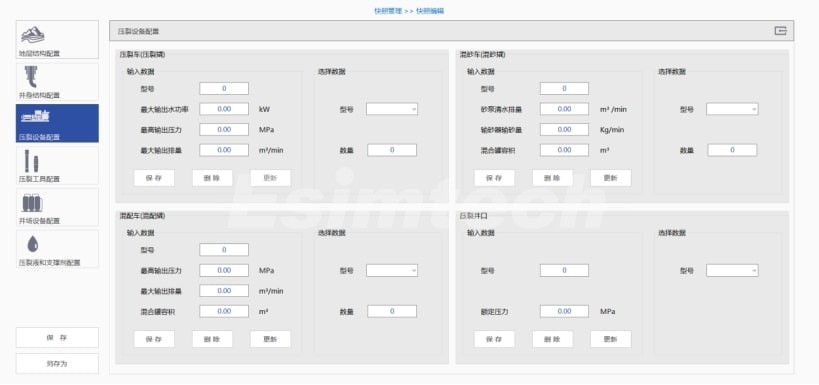Click the 删除 button in 混砂车 panel
The width and height of the screenshot is (819, 385).
(x=553, y=178)
